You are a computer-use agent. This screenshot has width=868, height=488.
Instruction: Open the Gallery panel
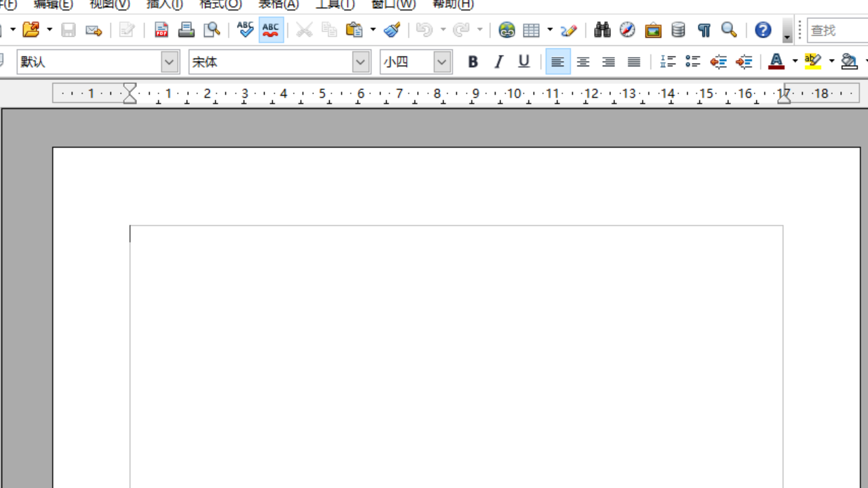(x=652, y=30)
